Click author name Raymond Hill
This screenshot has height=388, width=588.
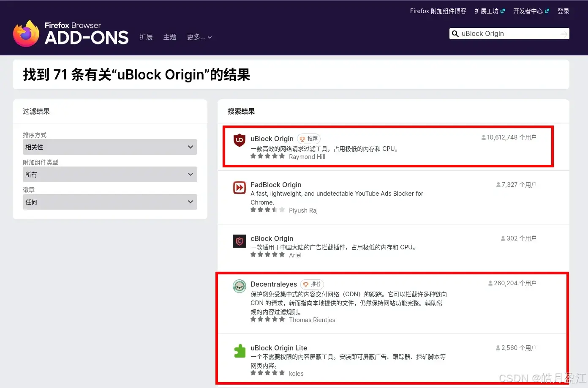pyautogui.click(x=307, y=157)
